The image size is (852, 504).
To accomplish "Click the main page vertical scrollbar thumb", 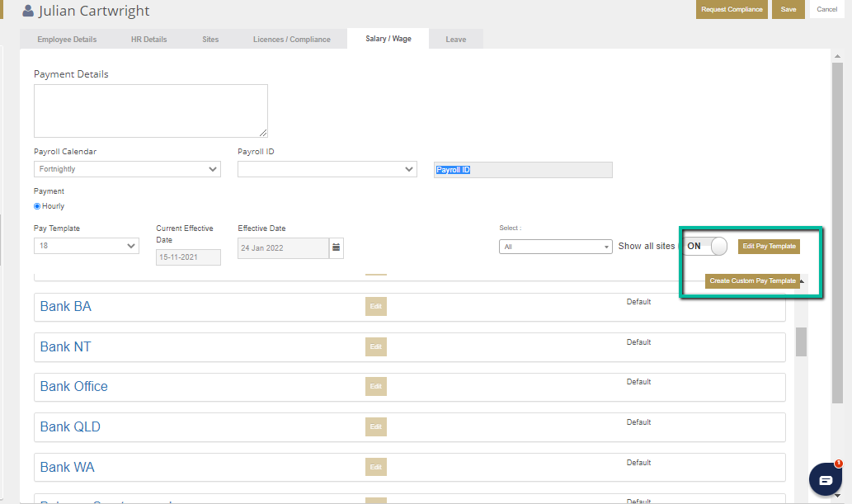I will click(837, 233).
